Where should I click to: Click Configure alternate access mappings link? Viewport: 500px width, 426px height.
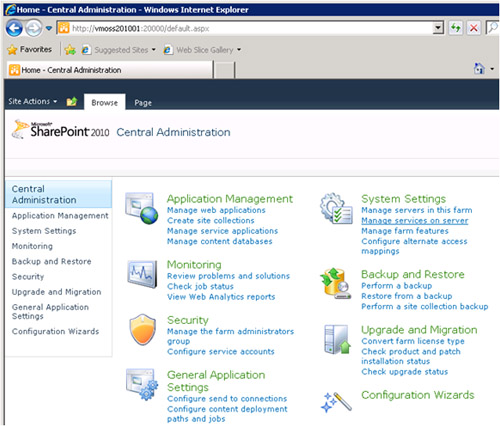[x=414, y=246]
